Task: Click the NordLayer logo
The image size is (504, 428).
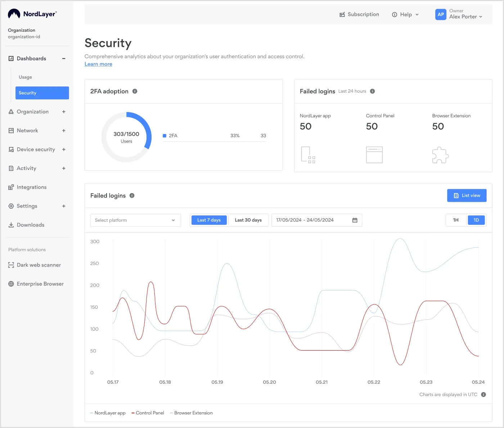Action: tap(32, 14)
